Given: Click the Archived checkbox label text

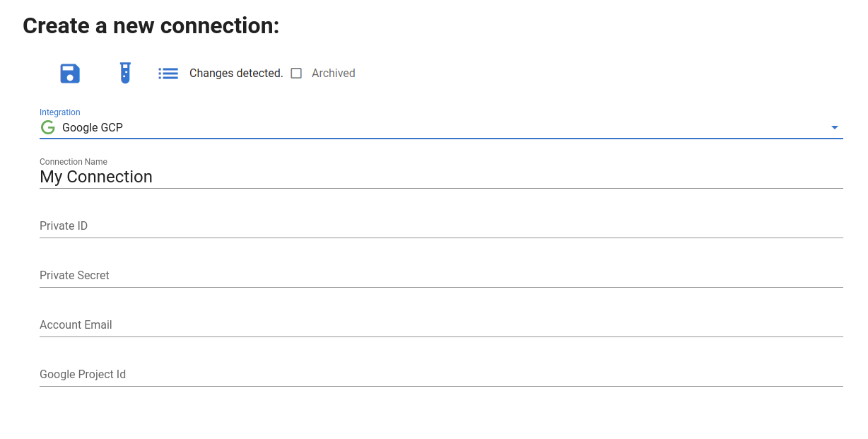Looking at the screenshot, I should pyautogui.click(x=333, y=74).
